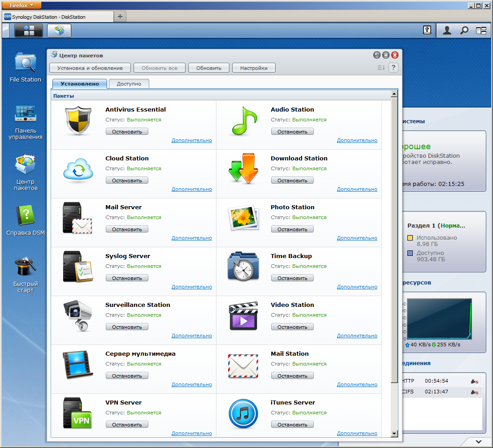Launch Quick Start (Быстрый старт) wizard icon
The width and height of the screenshot is (493, 448).
coord(26,275)
